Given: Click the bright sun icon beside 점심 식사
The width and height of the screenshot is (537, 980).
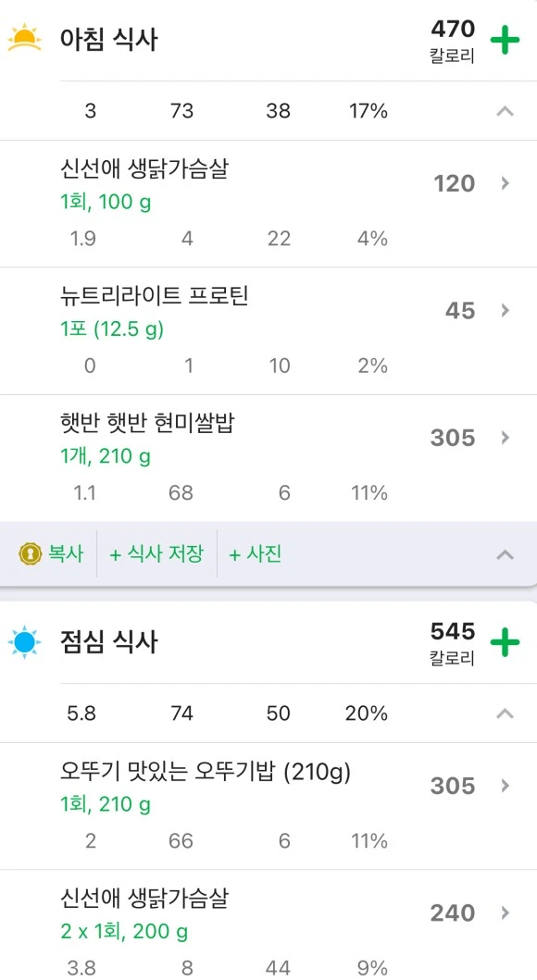Looking at the screenshot, I should [x=24, y=642].
